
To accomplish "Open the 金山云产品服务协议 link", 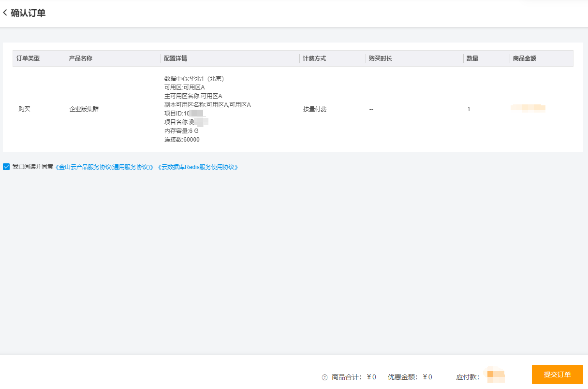I will coord(105,167).
